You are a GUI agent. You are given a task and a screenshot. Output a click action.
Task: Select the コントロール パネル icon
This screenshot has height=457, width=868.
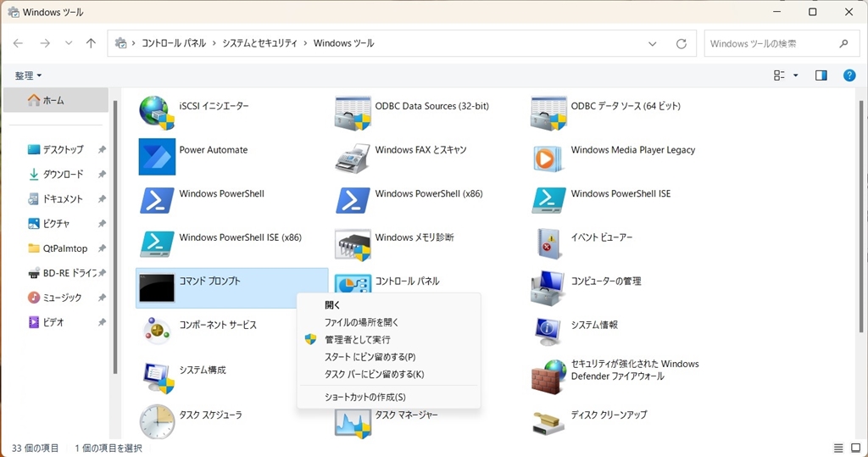click(353, 284)
